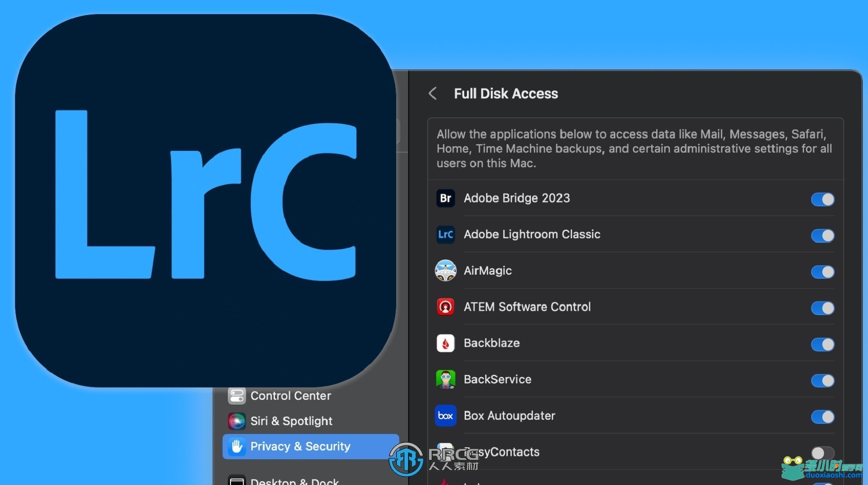This screenshot has width=868, height=485.
Task: Enable BusyContacts full disk access
Action: pyautogui.click(x=822, y=452)
